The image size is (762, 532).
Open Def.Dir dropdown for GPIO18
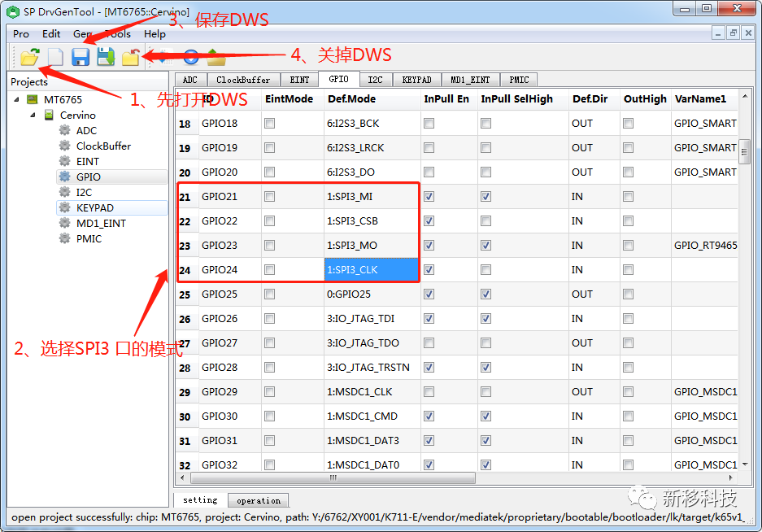click(594, 124)
